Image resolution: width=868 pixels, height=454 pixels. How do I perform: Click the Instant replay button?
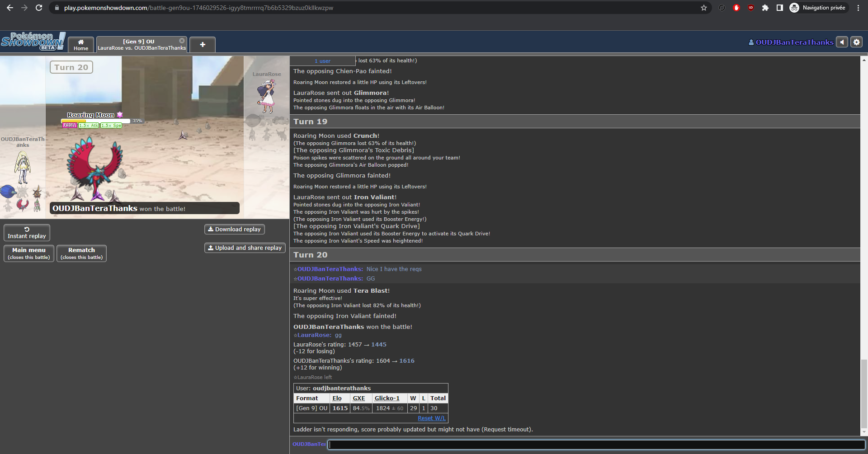pyautogui.click(x=27, y=233)
